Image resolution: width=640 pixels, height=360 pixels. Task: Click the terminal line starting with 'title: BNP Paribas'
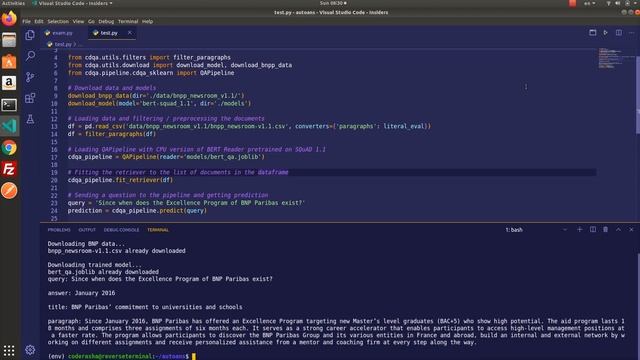click(145, 307)
